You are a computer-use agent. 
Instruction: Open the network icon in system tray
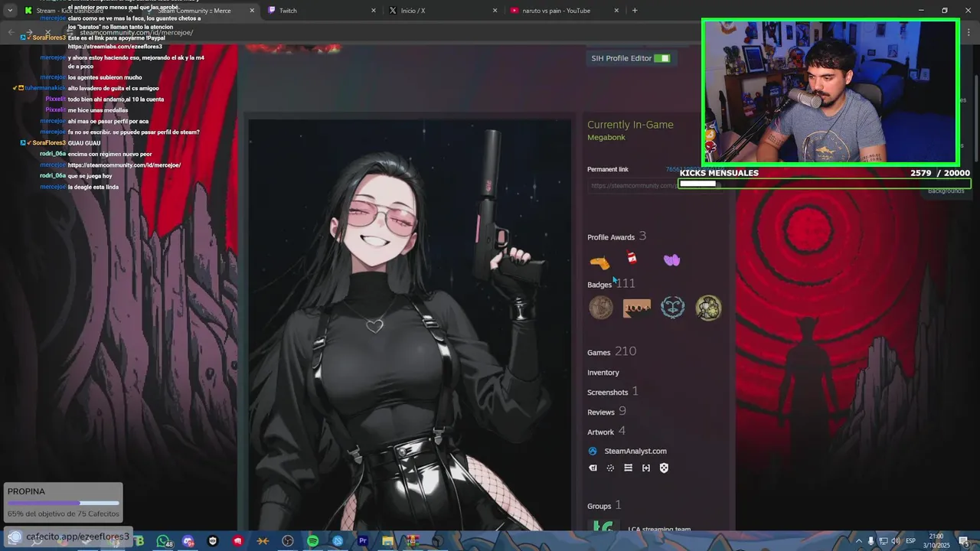pyautogui.click(x=883, y=541)
